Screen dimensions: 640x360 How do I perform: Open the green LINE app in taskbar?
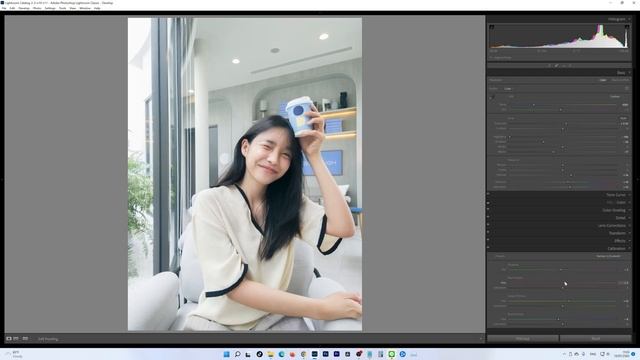(391, 354)
